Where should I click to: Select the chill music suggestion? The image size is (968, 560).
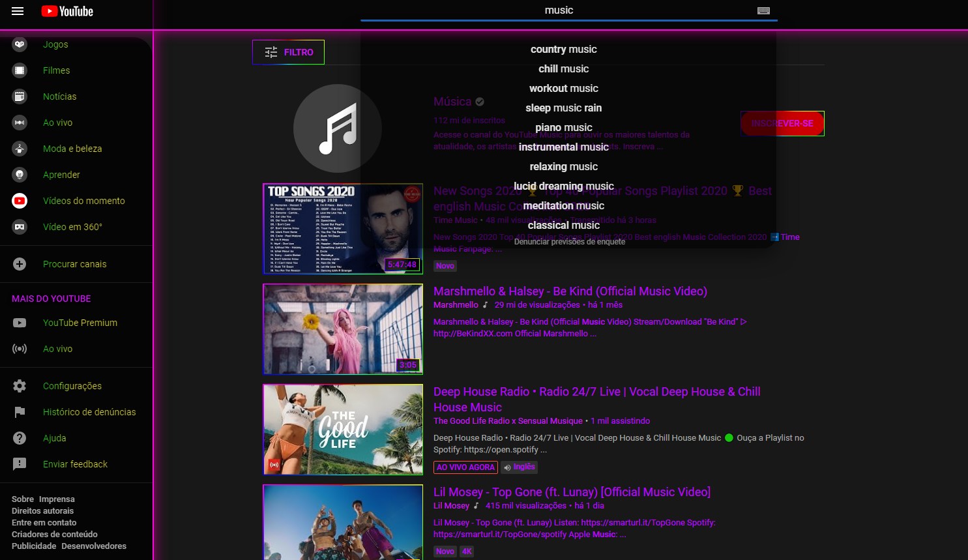point(564,69)
